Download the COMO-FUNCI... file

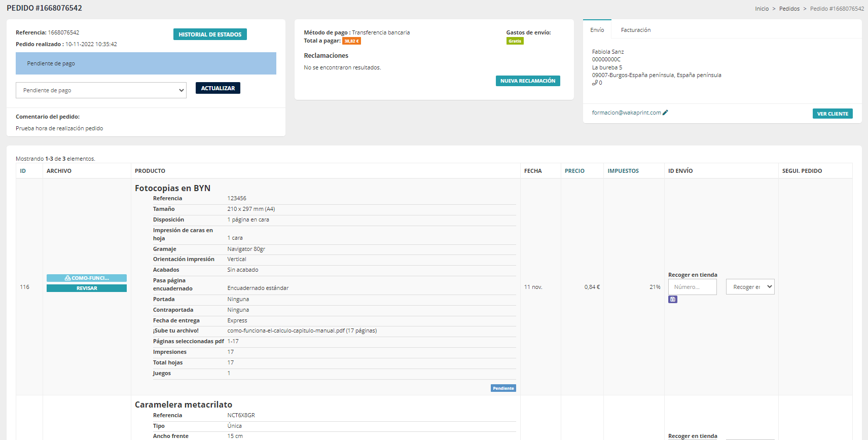(x=87, y=278)
